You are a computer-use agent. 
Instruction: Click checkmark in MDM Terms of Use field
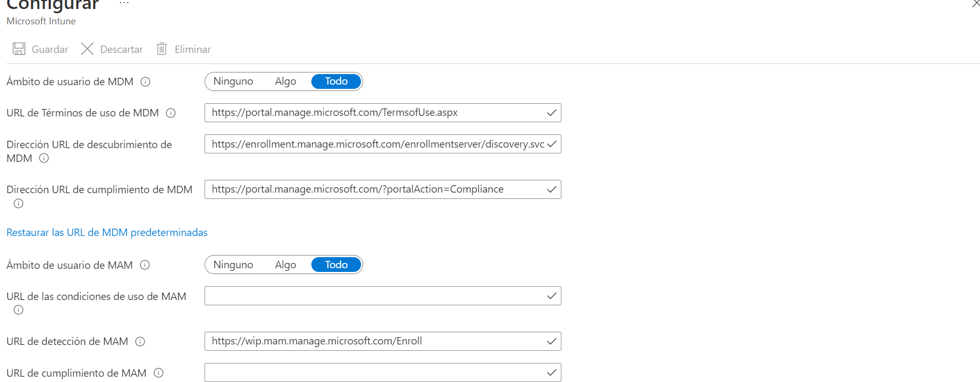coord(551,113)
